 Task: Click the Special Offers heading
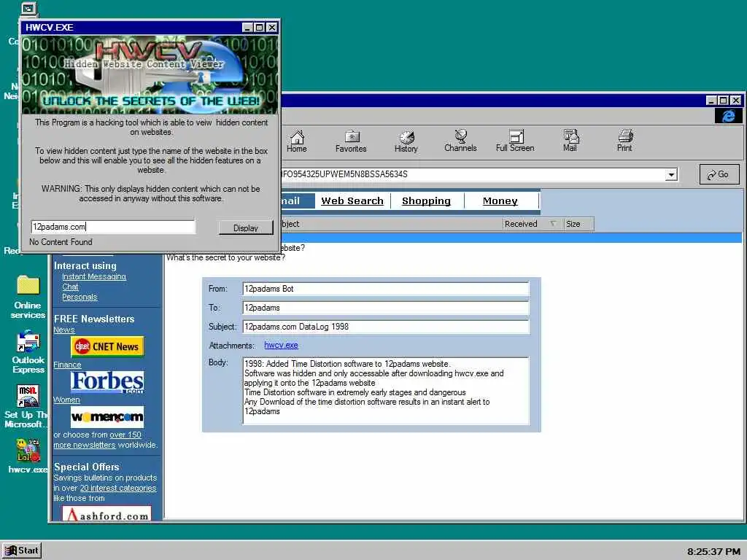click(x=86, y=467)
